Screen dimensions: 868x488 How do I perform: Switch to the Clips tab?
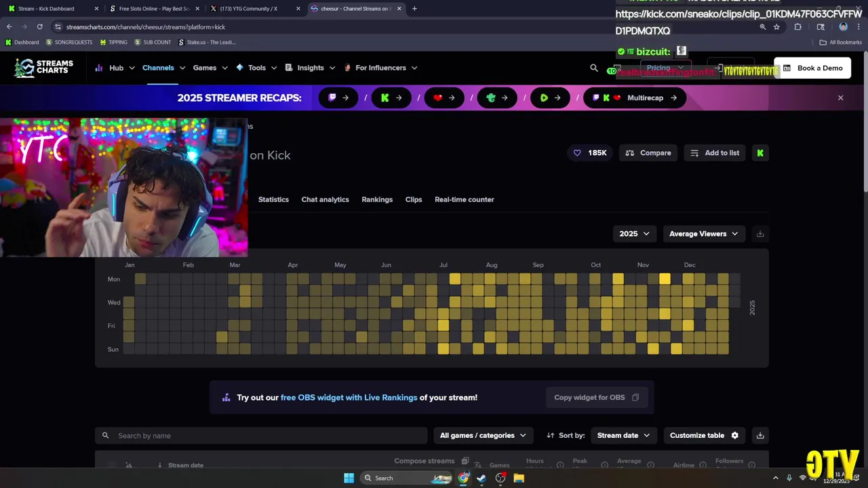coord(414,199)
